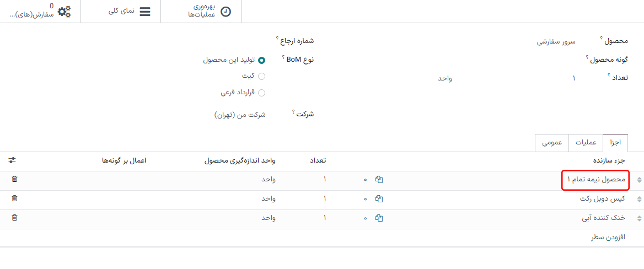Open the شرکت من (تهران) company field
The height and width of the screenshot is (269, 644).
pos(240,115)
